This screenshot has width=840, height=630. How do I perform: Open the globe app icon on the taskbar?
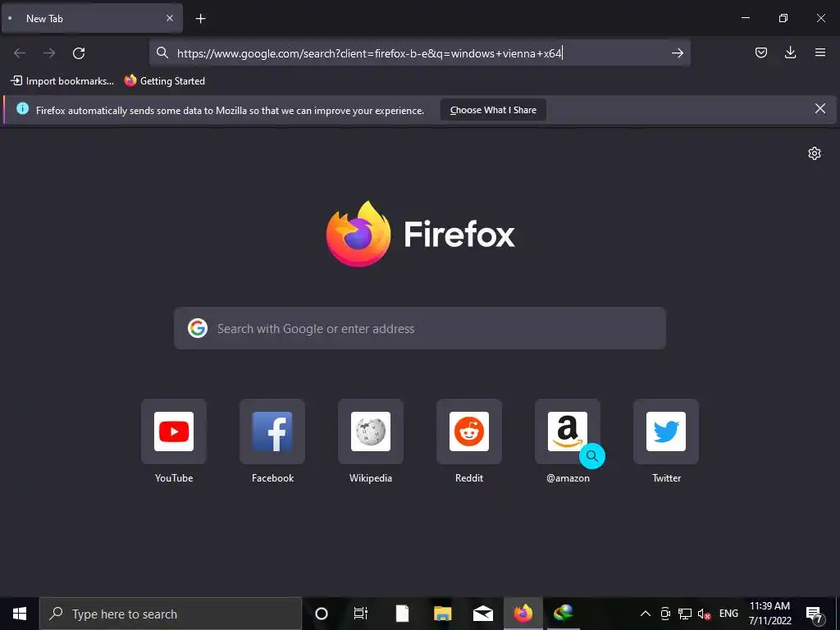[564, 614]
